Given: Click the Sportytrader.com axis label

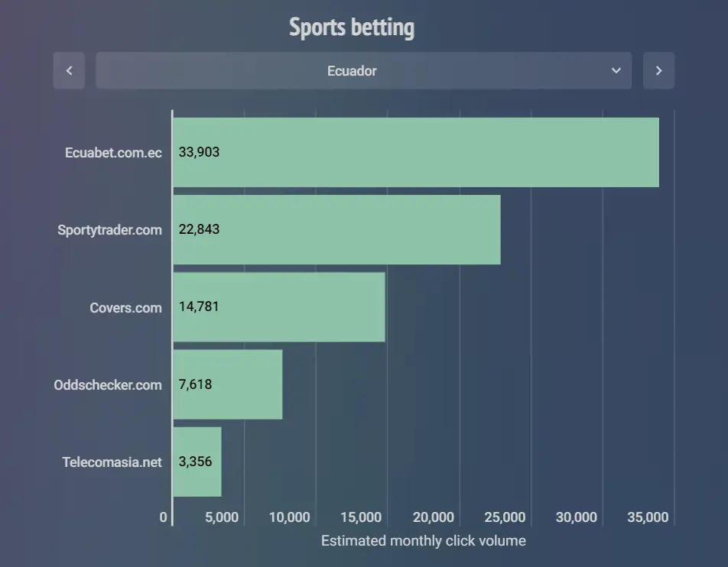Looking at the screenshot, I should [109, 230].
